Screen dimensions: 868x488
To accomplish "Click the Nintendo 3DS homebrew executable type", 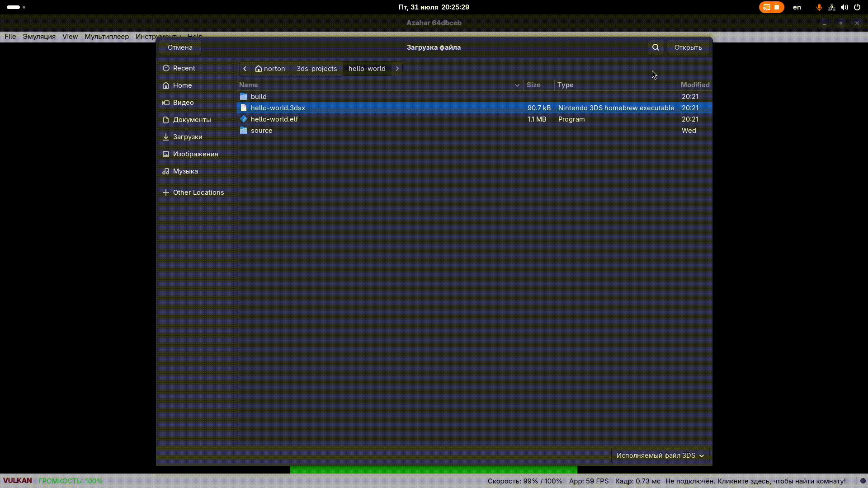I will click(x=616, y=108).
